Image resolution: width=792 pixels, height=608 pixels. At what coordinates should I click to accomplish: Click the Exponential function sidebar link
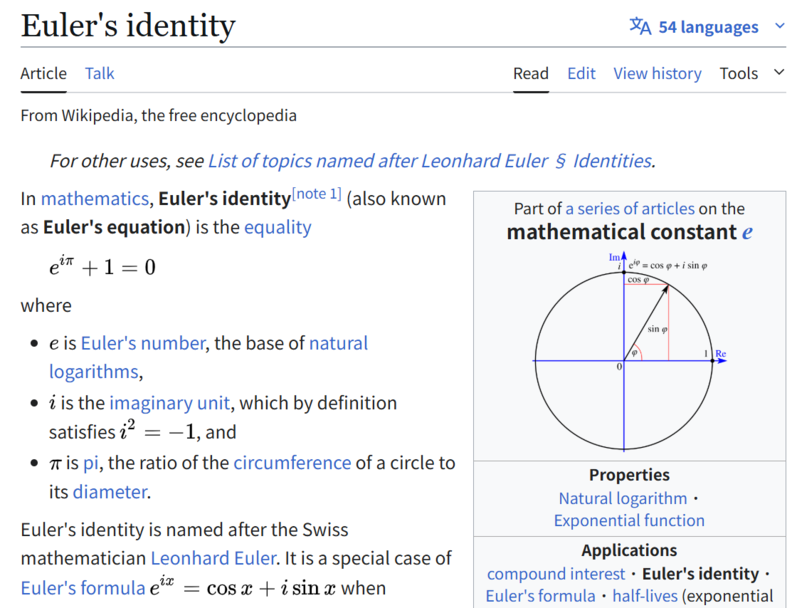coord(629,520)
